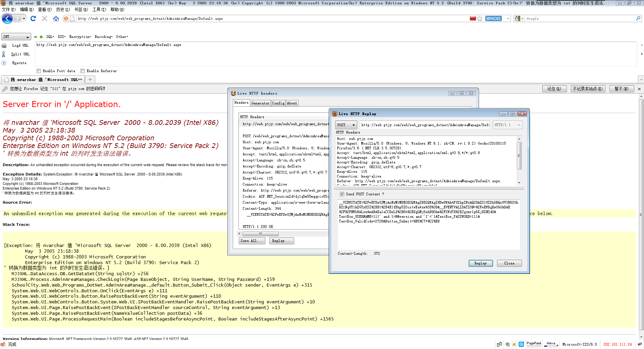The image size is (644, 349).
Task: Open the INT type dropdown in HackBar
Action: coord(16,37)
